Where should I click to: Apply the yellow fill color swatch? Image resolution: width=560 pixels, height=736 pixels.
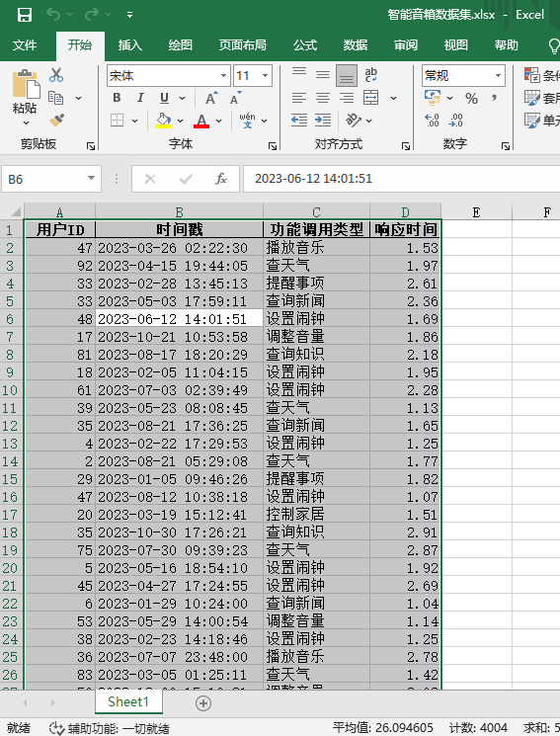tap(163, 121)
